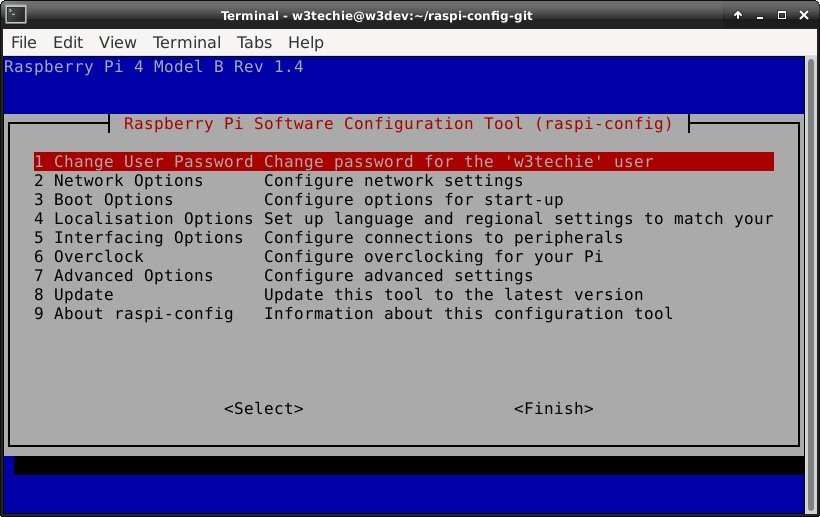Open the View menu
The width and height of the screenshot is (820, 517).
coord(118,42)
